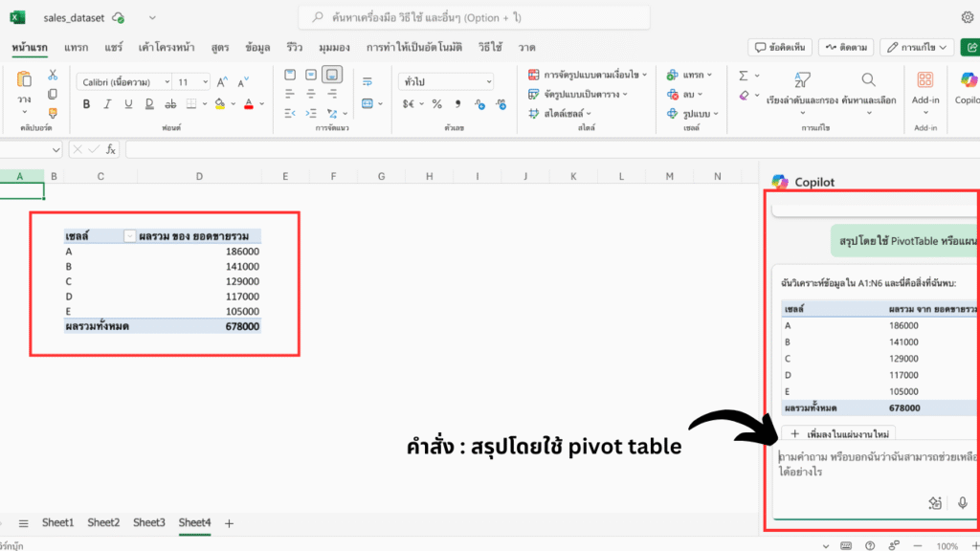
Task: Open the pivot table row filter dropdown
Action: [129, 235]
